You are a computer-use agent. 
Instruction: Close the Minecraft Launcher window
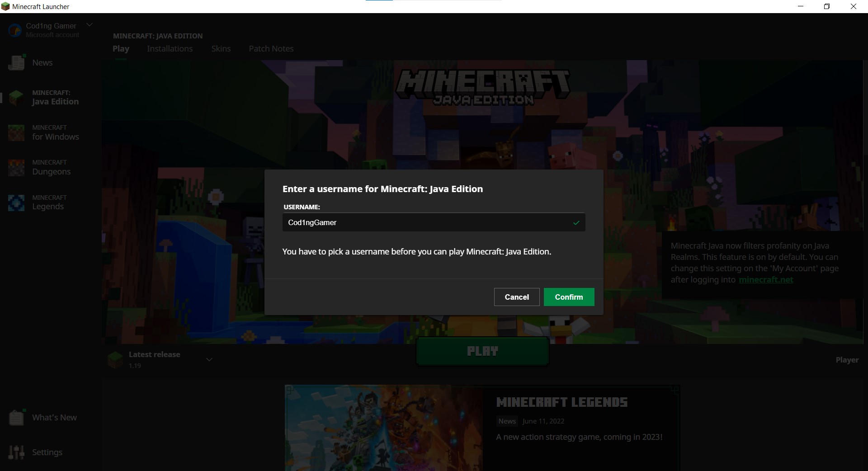click(854, 6)
